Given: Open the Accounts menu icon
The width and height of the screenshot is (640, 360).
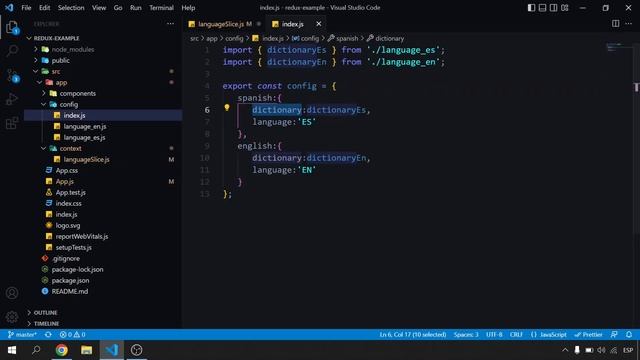Looking at the screenshot, I should tap(12, 293).
